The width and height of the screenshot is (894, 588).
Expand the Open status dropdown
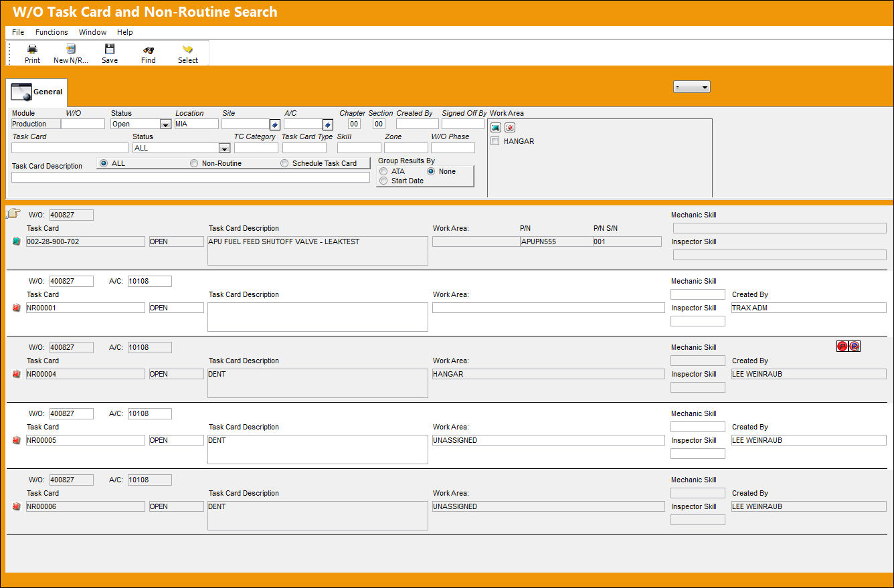click(x=165, y=124)
